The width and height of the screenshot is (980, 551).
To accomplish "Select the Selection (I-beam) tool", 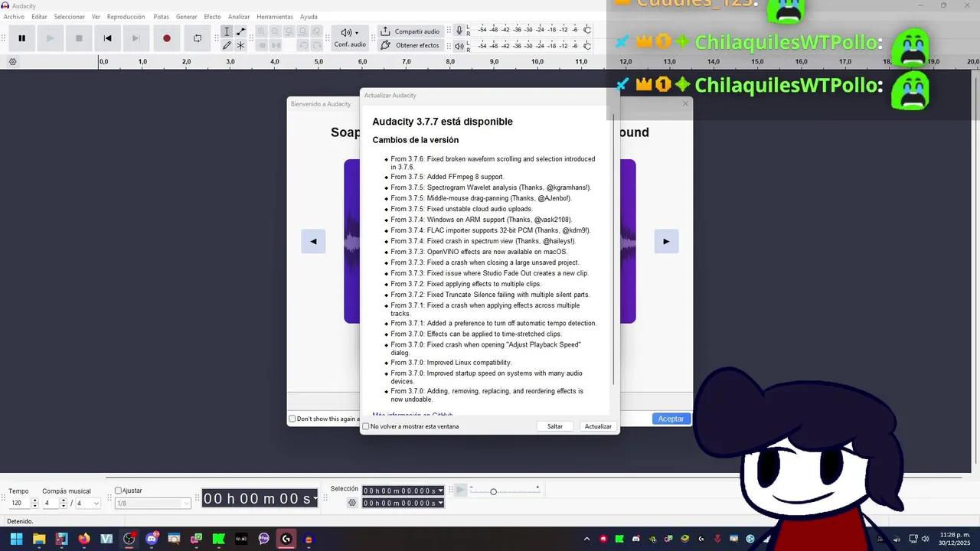I will [x=227, y=31].
